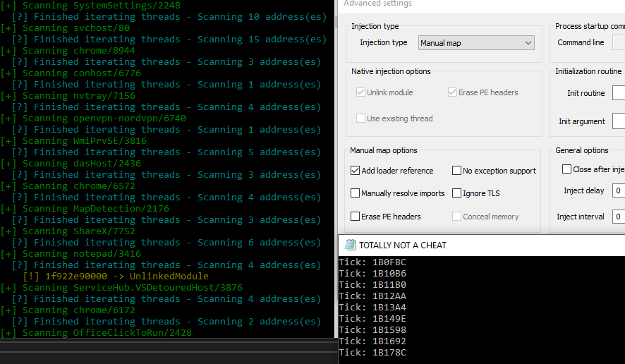Click the 'Tick: 1B149E' console line
The width and height of the screenshot is (625, 364).
(372, 319)
